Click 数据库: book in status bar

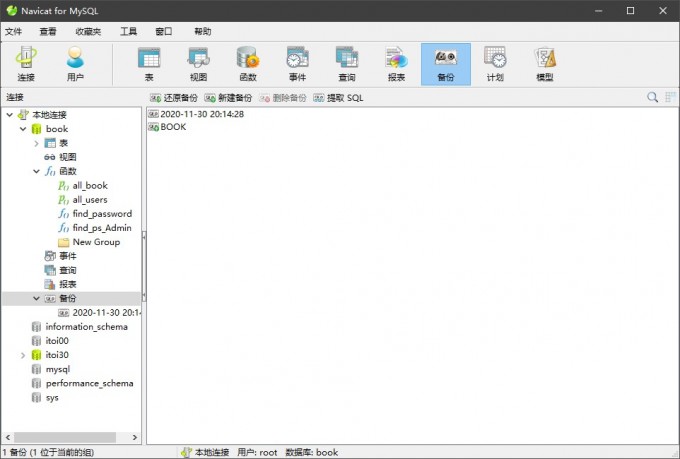pos(312,452)
